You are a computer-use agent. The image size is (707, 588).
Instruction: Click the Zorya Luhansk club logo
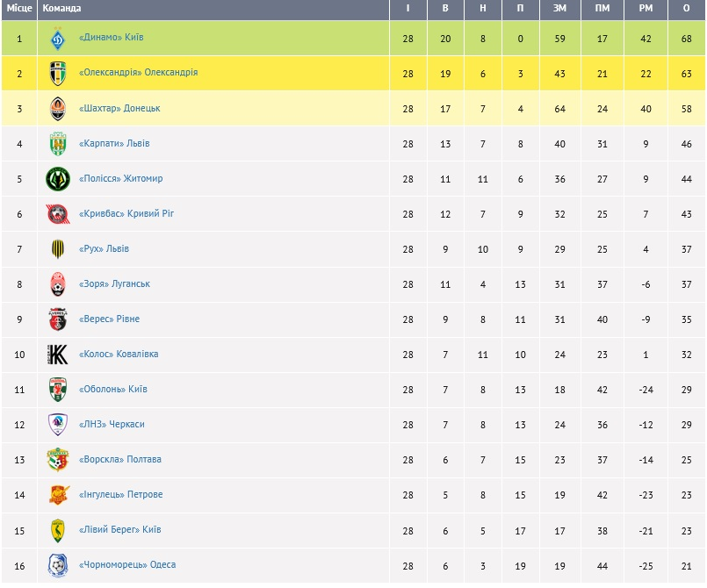pos(57,284)
